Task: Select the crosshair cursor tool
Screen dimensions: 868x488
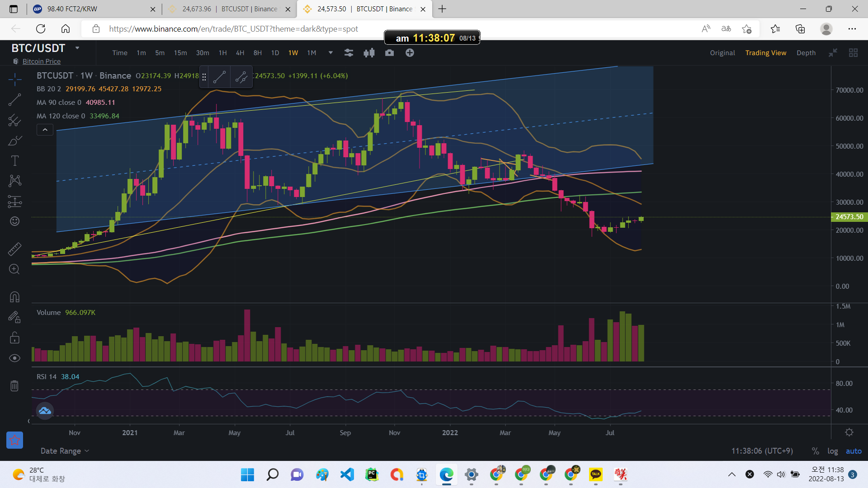Action: pos(14,80)
